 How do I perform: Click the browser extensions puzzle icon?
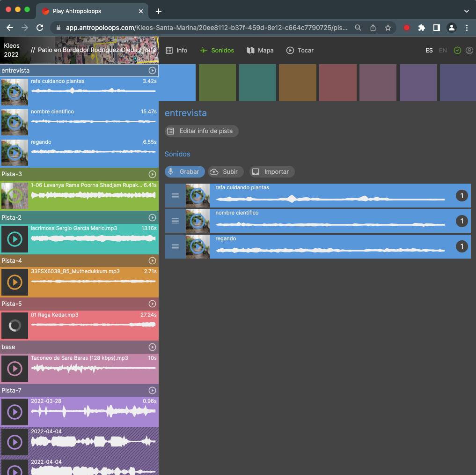(421, 28)
